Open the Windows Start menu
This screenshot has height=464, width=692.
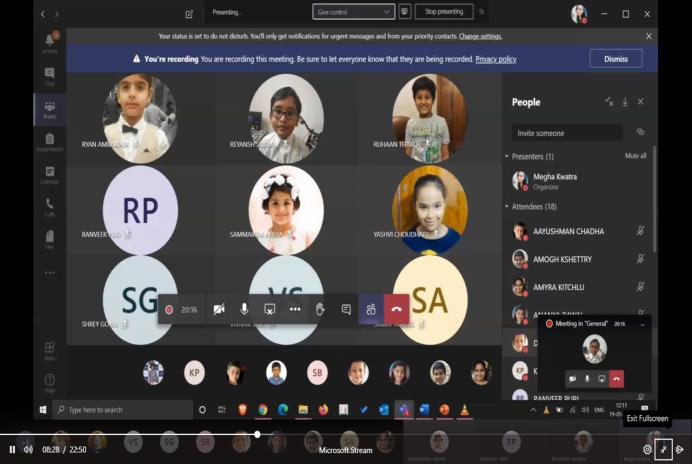[x=43, y=410]
